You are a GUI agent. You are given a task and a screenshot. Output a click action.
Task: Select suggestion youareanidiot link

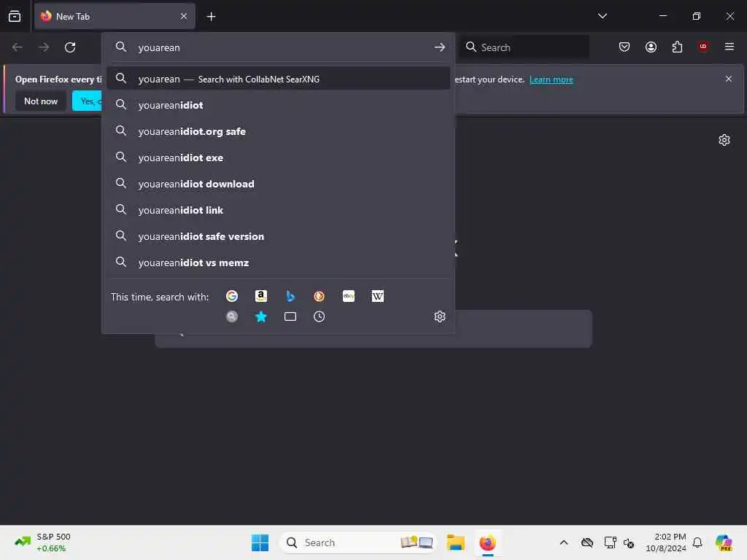point(278,210)
